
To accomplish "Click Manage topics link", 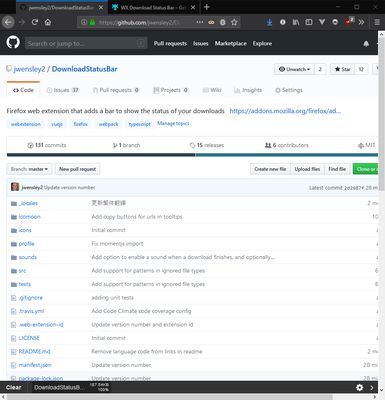I will (173, 123).
